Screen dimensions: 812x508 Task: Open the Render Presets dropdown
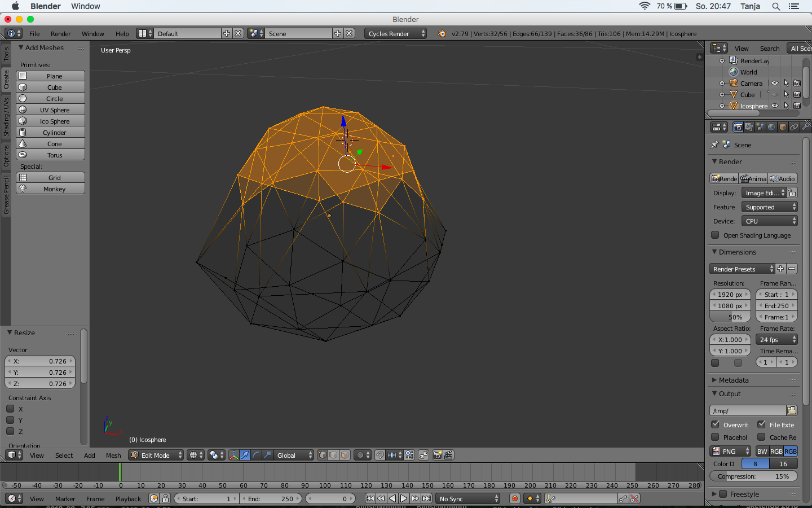point(742,269)
